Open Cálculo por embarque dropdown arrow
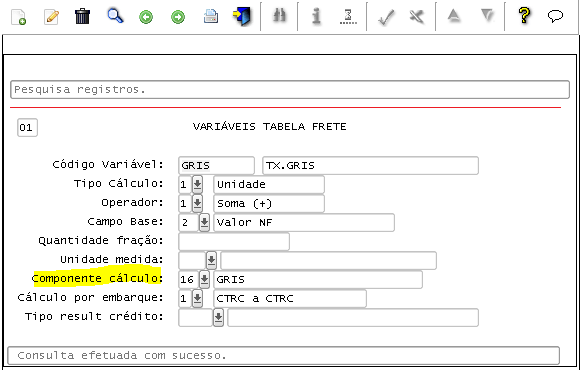This screenshot has height=370, width=584. [197, 298]
